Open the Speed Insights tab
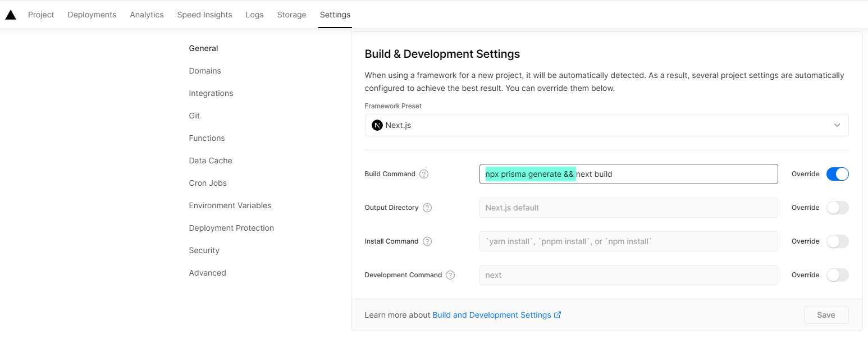The width and height of the screenshot is (868, 339). pyautogui.click(x=204, y=15)
